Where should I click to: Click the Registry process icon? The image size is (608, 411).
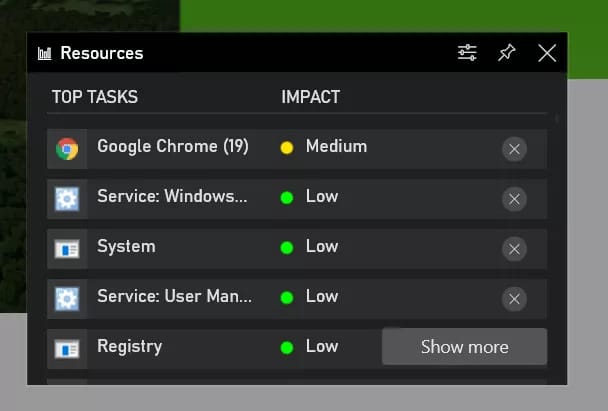pyautogui.click(x=67, y=348)
